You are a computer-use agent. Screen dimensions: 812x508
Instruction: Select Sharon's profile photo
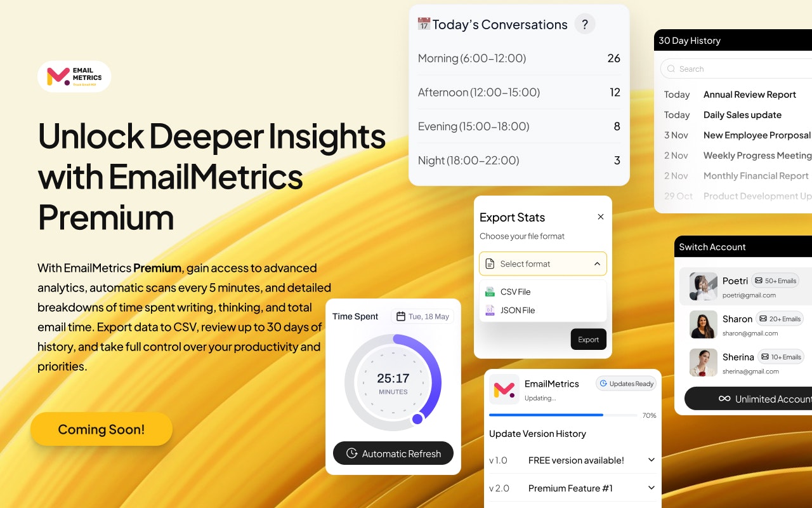[x=704, y=324]
